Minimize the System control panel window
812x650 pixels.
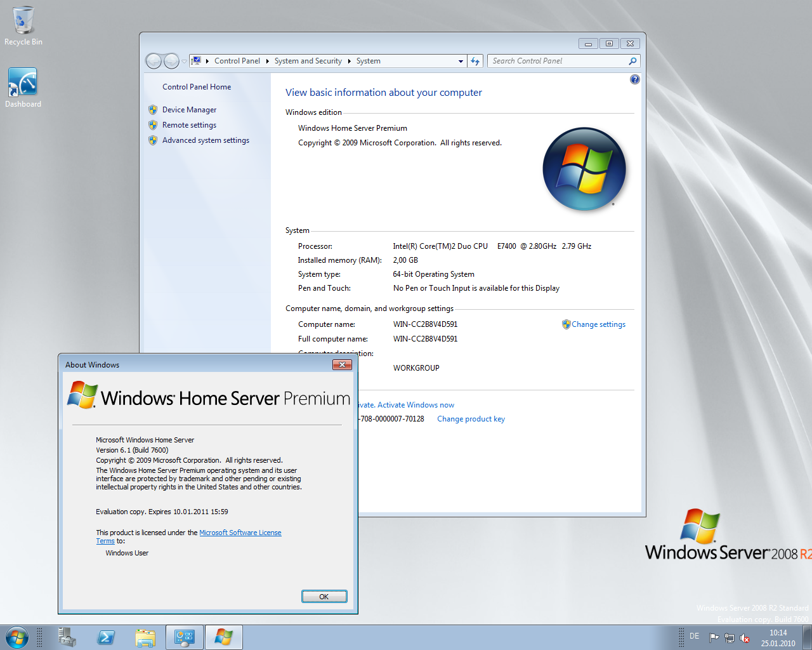click(x=588, y=44)
